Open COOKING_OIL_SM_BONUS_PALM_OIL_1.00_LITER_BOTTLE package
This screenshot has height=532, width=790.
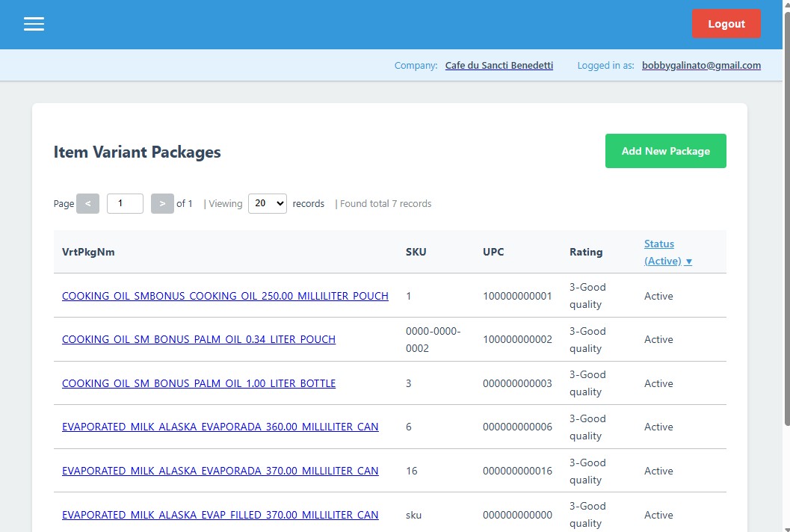click(x=199, y=383)
